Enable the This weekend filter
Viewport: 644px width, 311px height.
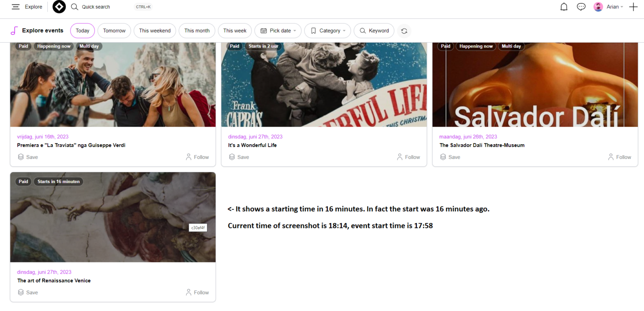point(155,31)
